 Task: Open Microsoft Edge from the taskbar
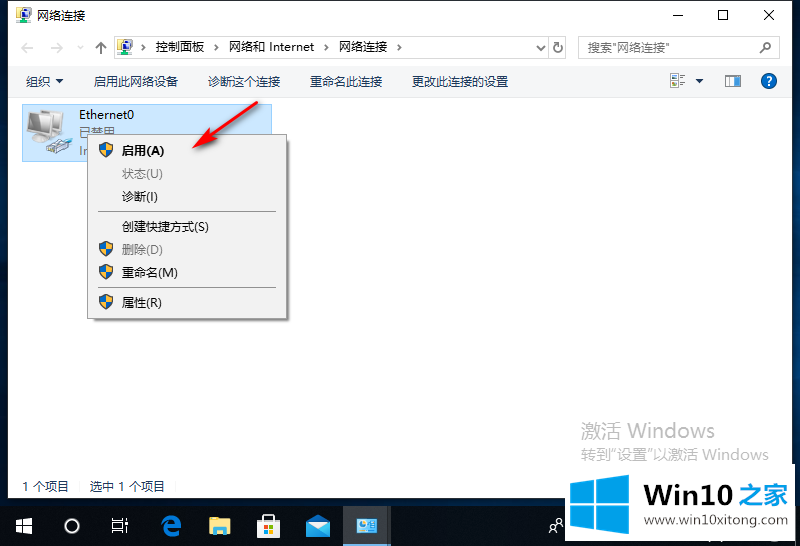click(171, 525)
